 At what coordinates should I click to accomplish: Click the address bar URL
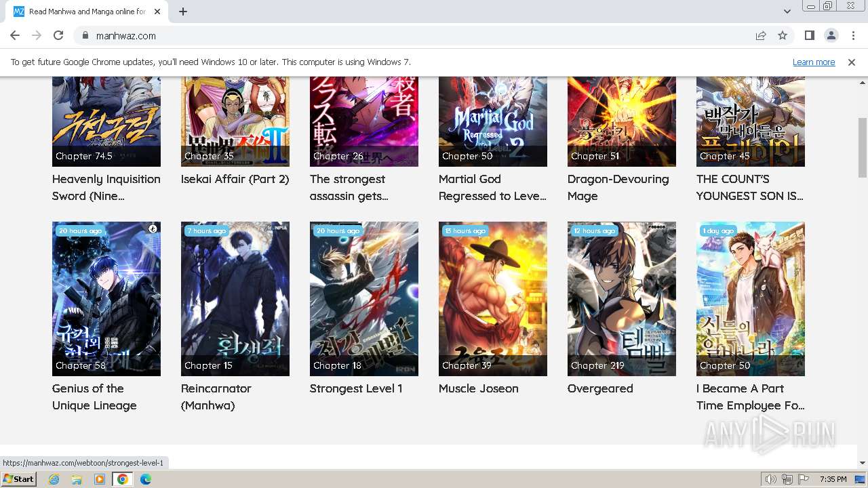[x=126, y=35]
